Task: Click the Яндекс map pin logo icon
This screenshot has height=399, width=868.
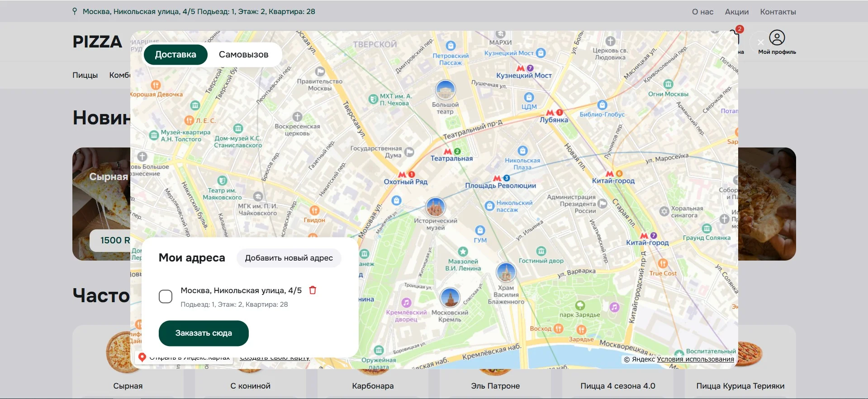Action: pos(142,357)
